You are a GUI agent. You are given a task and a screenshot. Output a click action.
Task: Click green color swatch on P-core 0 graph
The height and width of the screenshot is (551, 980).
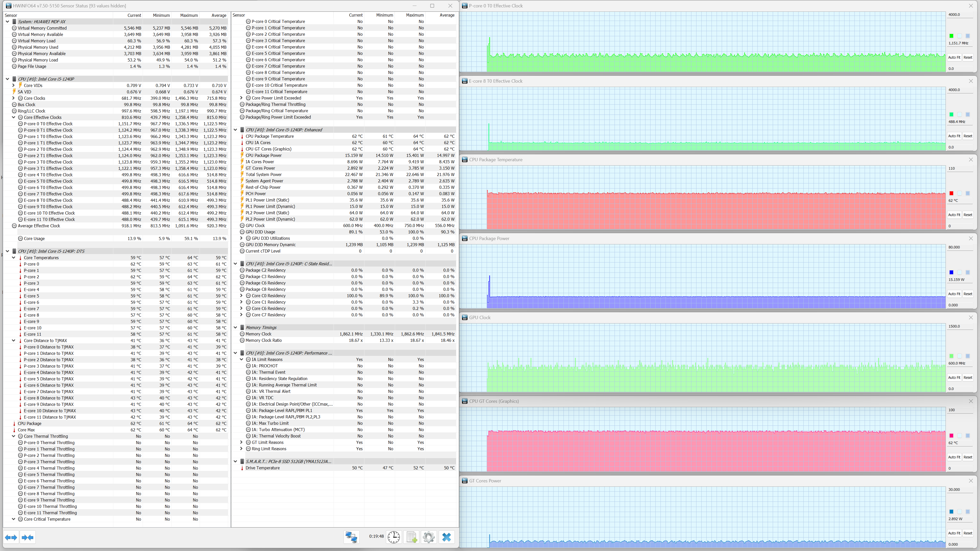[951, 36]
